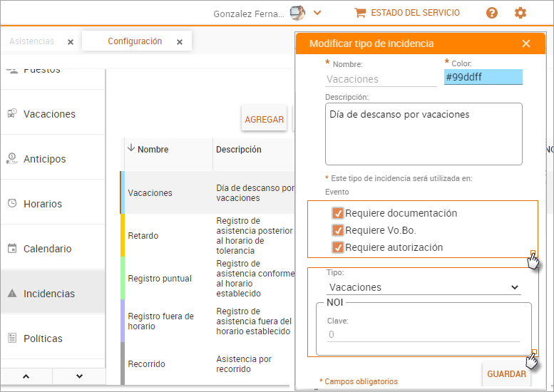Viewport: 554px width, 392px height.
Task: Toggle the Requiere Vo.Bo. checkbox
Action: coord(338,230)
